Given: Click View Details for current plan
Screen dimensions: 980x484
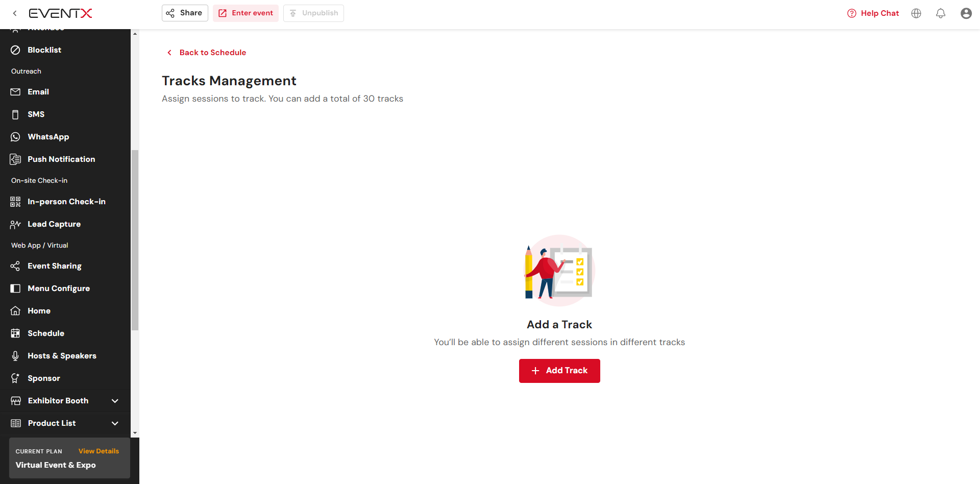Looking at the screenshot, I should point(99,451).
